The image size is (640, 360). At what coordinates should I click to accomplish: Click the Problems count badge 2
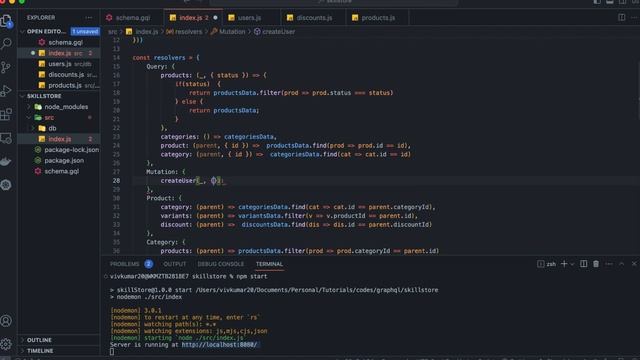click(149, 264)
